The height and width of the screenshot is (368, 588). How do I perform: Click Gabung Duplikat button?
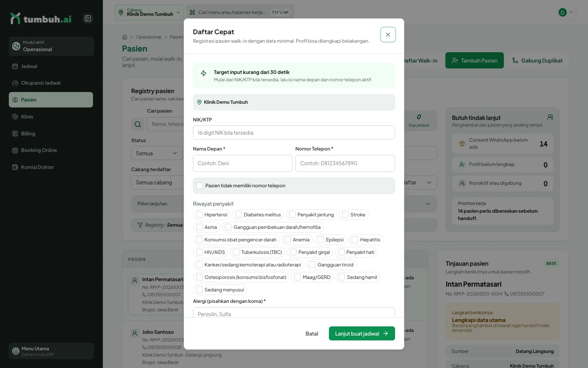537,60
